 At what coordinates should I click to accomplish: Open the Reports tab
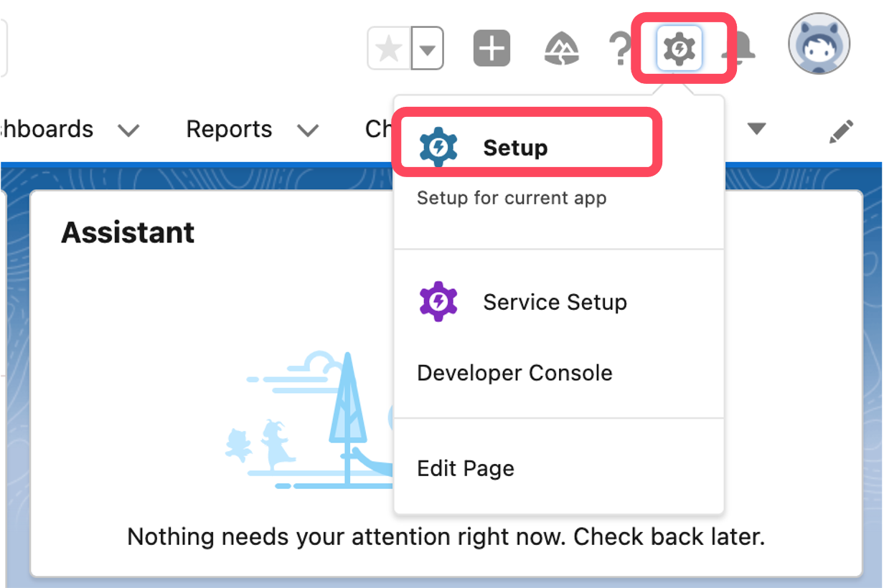[229, 129]
